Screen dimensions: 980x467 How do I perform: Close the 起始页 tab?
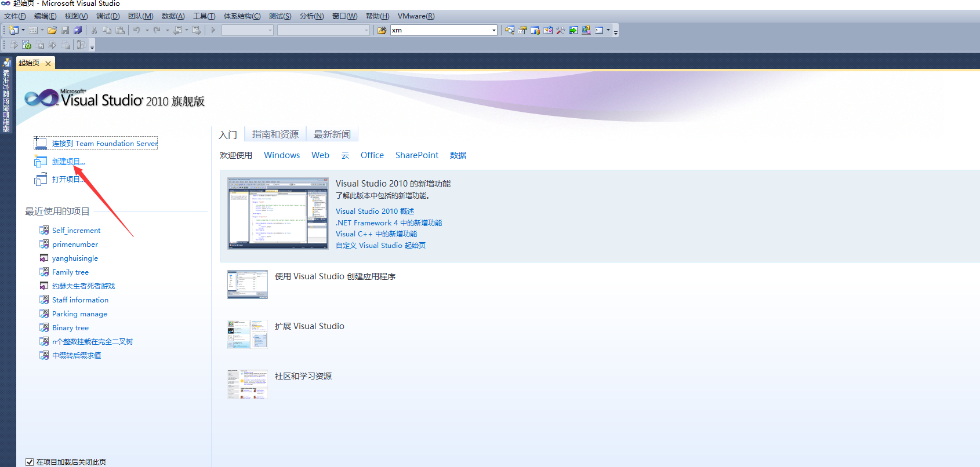[48, 64]
